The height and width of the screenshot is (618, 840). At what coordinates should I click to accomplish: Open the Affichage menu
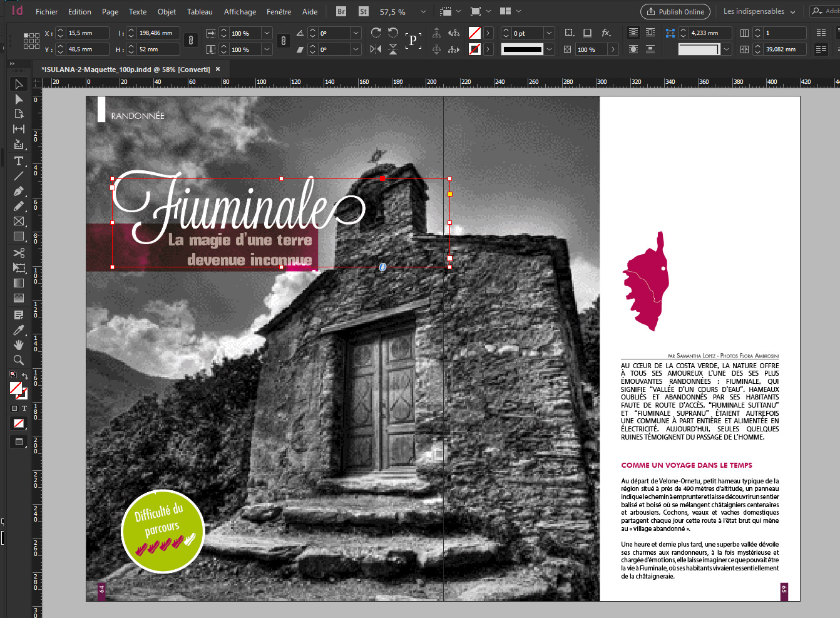click(x=240, y=12)
